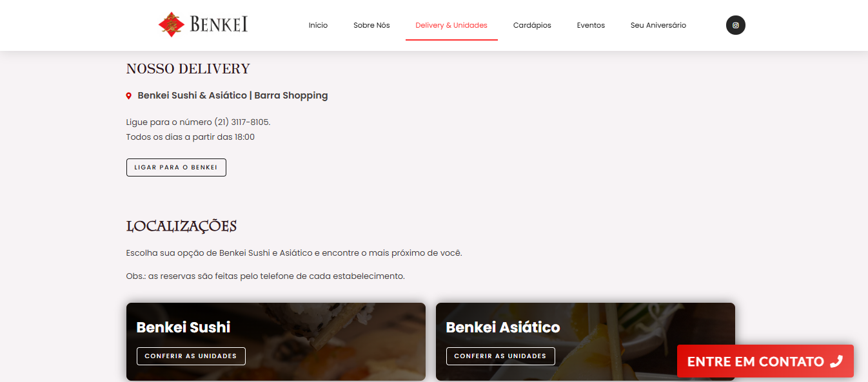Select the Delivery & Unidades tab
This screenshot has height=382, width=868.
coord(451,25)
